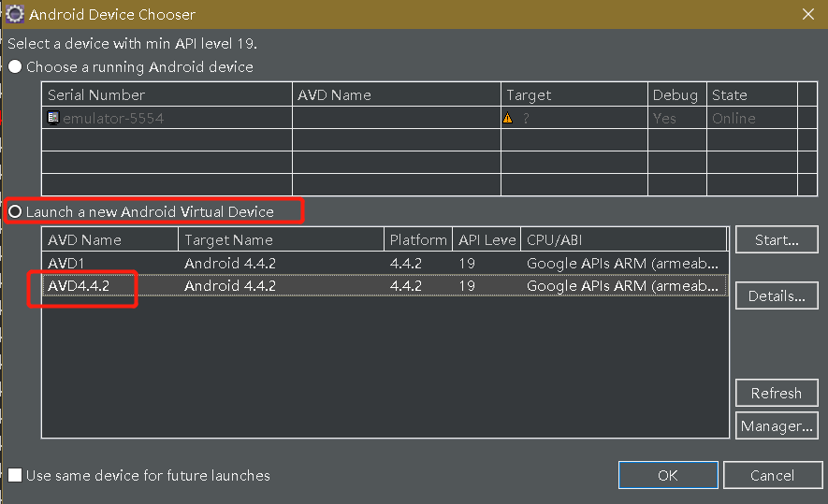
Task: Click the Target Name column header
Action: coord(281,239)
